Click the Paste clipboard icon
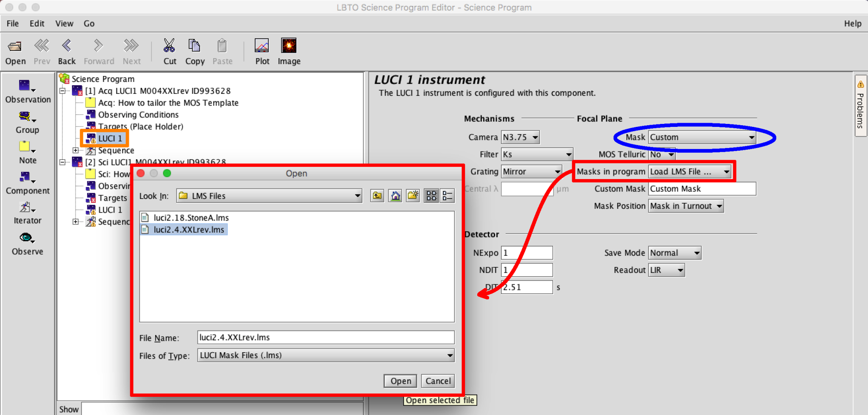Viewport: 868px width, 415px height. pos(222,45)
